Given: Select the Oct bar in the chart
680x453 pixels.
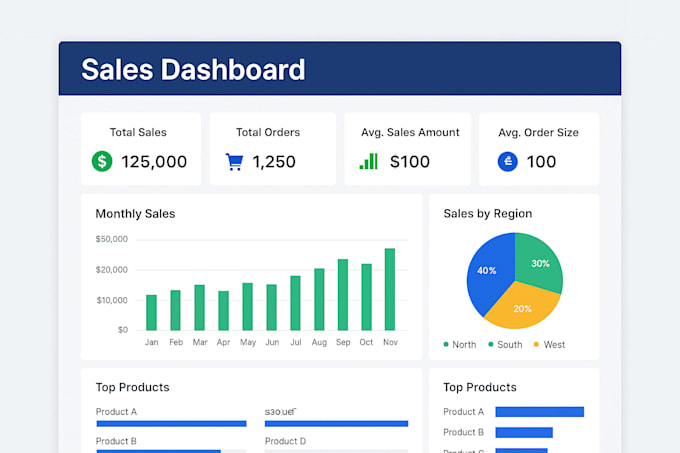Looking at the screenshot, I should tap(366, 297).
